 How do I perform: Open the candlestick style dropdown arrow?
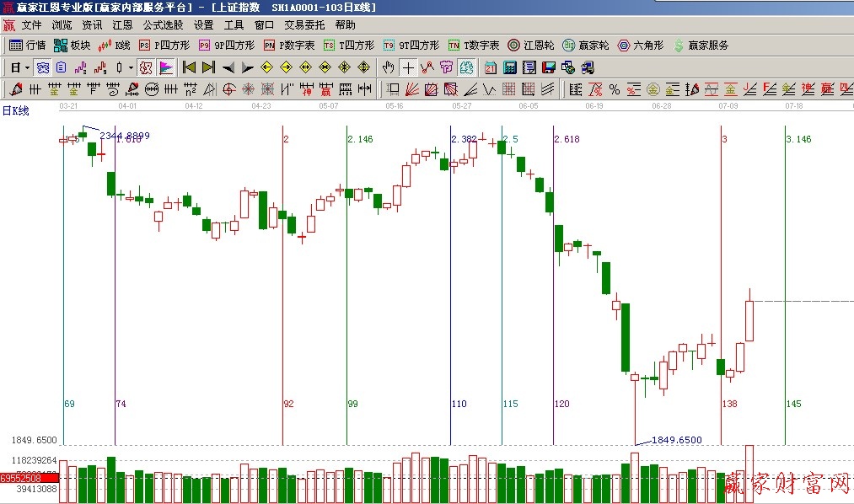coord(131,67)
